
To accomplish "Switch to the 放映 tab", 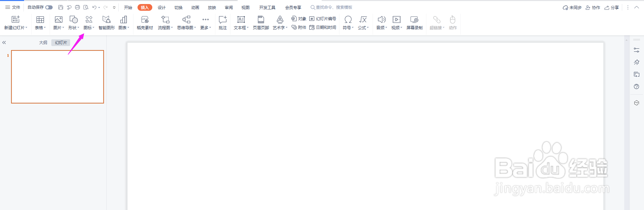I will (x=212, y=7).
